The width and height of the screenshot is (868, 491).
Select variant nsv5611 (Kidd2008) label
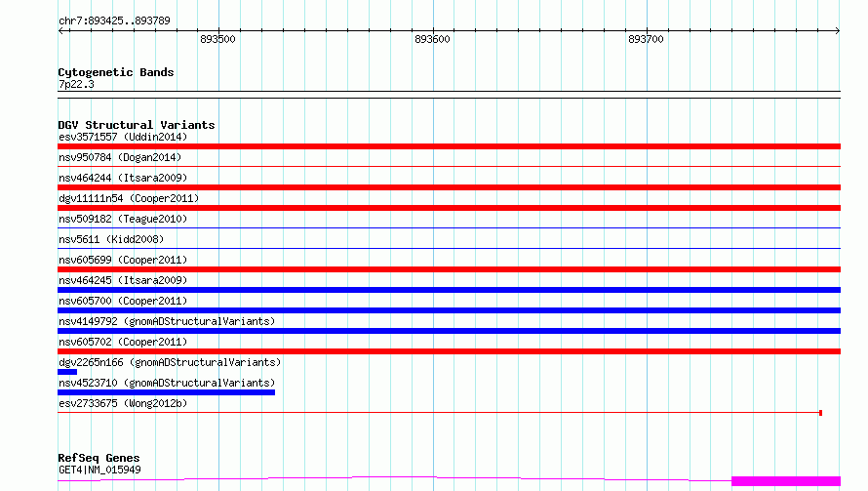(x=111, y=239)
